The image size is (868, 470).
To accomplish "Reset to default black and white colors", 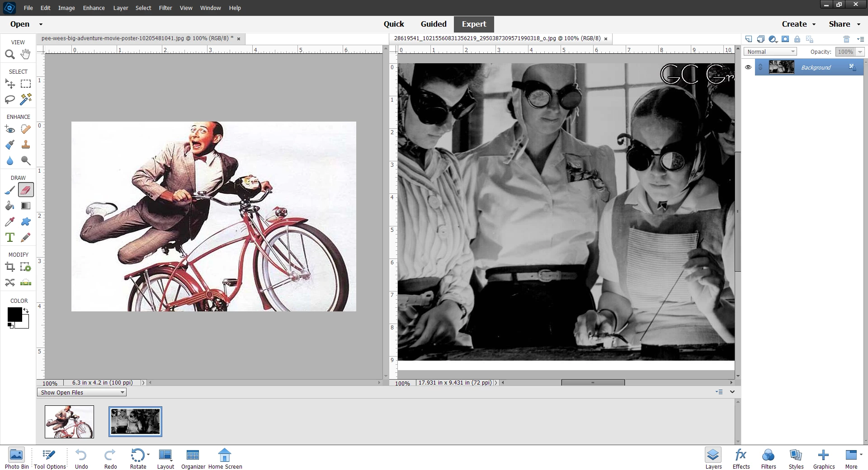I will [10, 325].
